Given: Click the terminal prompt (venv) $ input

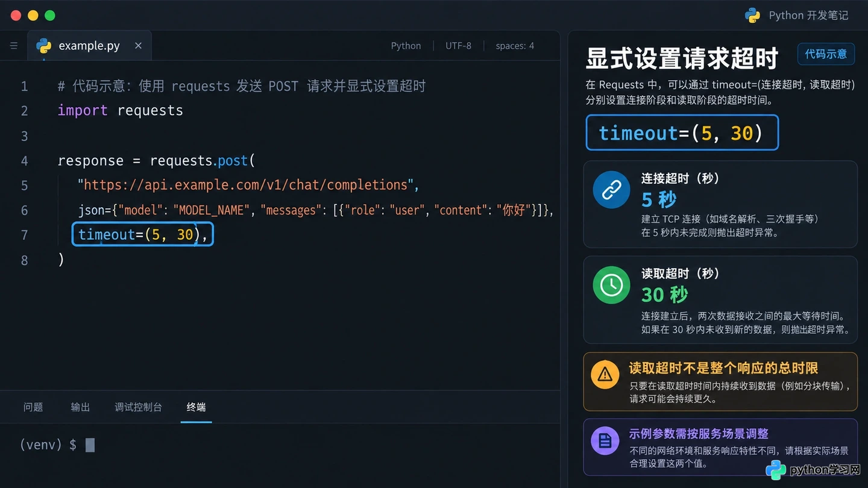Looking at the screenshot, I should 57,445.
